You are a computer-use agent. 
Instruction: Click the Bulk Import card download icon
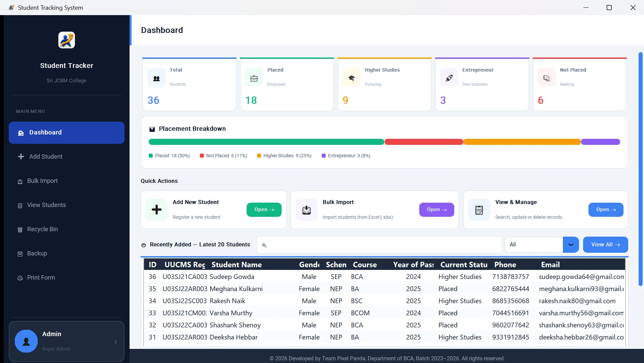coord(307,210)
